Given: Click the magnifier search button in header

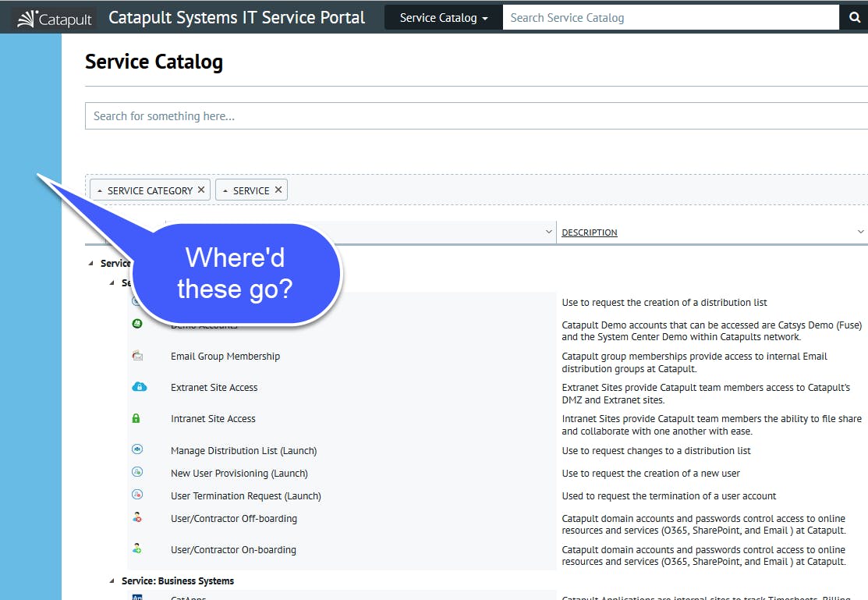Looking at the screenshot, I should (x=854, y=17).
